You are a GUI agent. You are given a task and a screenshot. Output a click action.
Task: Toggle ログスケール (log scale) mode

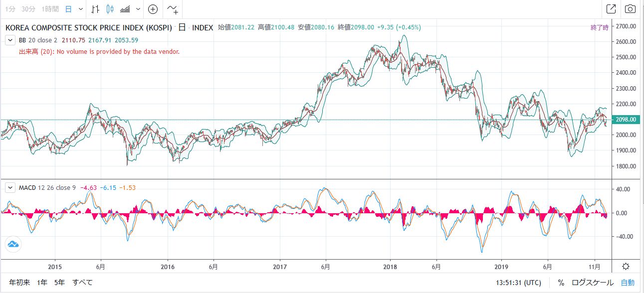pos(592,283)
